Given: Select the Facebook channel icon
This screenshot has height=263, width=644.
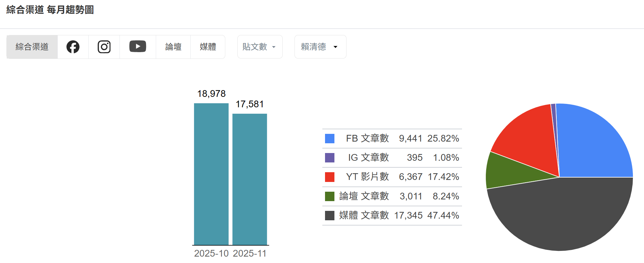Looking at the screenshot, I should (x=73, y=47).
